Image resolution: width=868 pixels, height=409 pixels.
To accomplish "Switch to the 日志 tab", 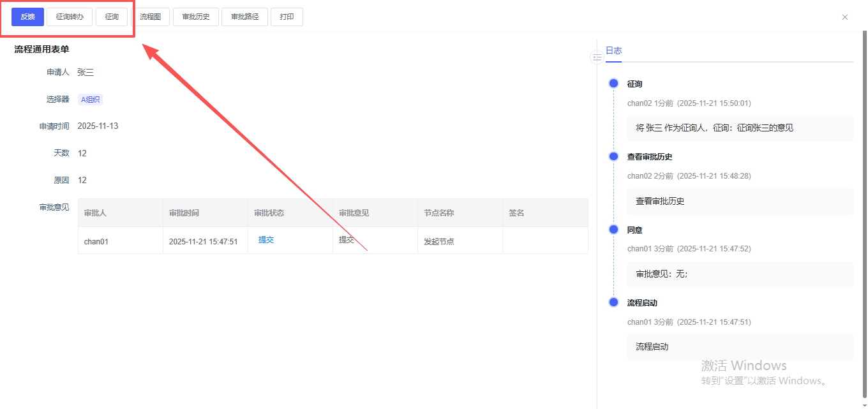I will coord(613,50).
